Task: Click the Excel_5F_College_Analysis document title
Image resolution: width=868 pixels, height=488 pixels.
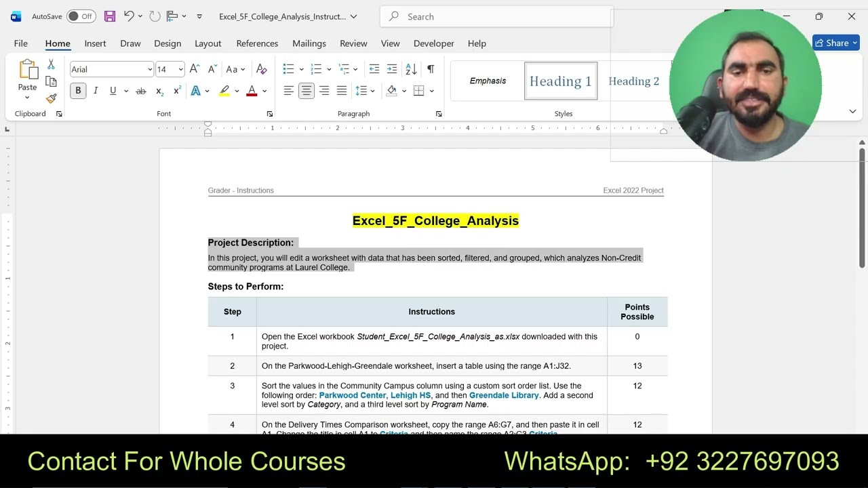Action: 435,221
